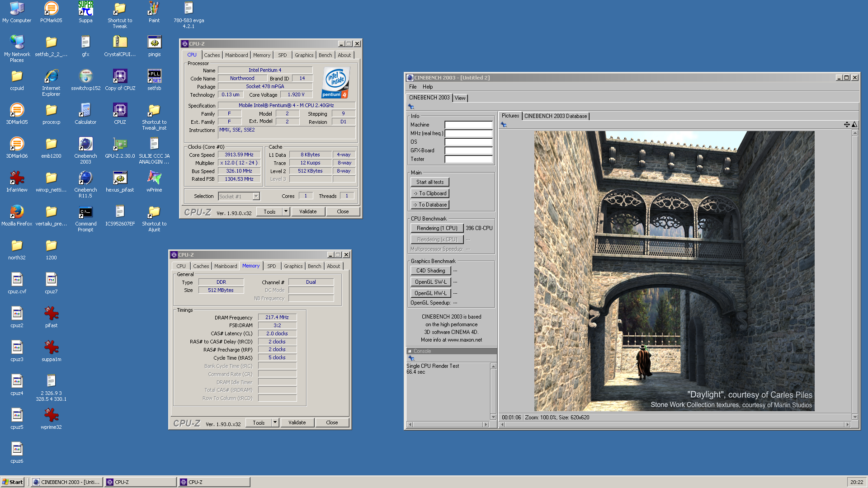The image size is (868, 488).
Task: Run the OpenGL SW-L benchmark
Action: click(x=430, y=282)
